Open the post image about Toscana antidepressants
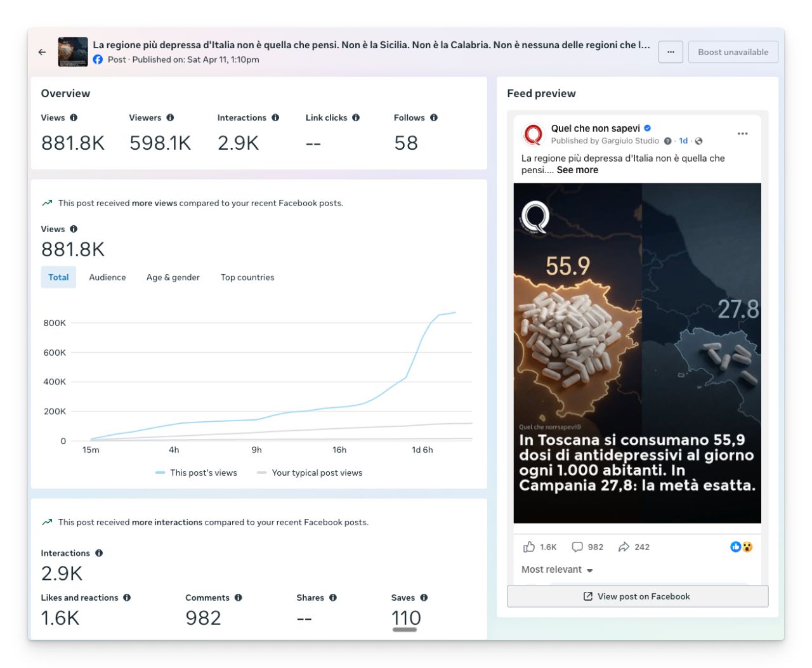 [637, 353]
